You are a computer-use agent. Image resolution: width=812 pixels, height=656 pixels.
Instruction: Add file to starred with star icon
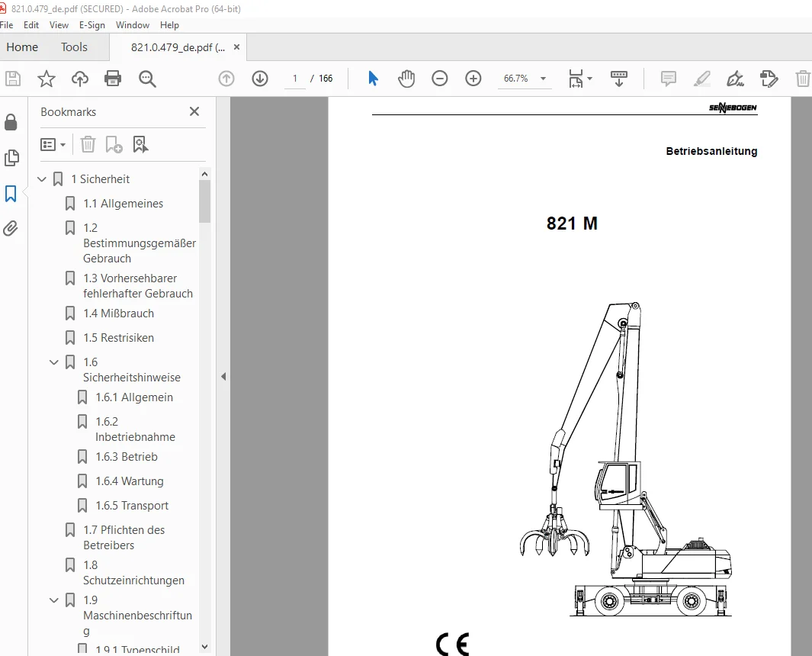coord(46,79)
